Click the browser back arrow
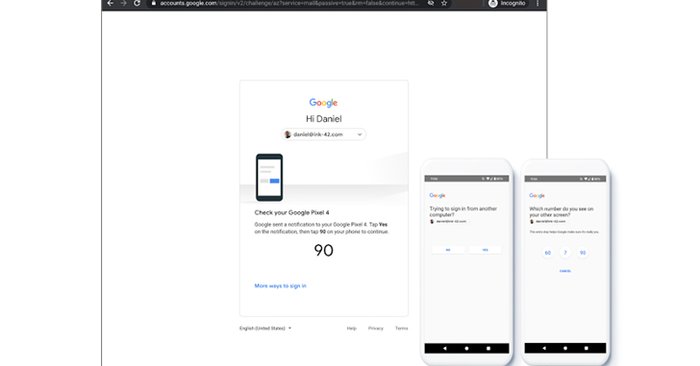Image resolution: width=700 pixels, height=366 pixels. tap(110, 3)
